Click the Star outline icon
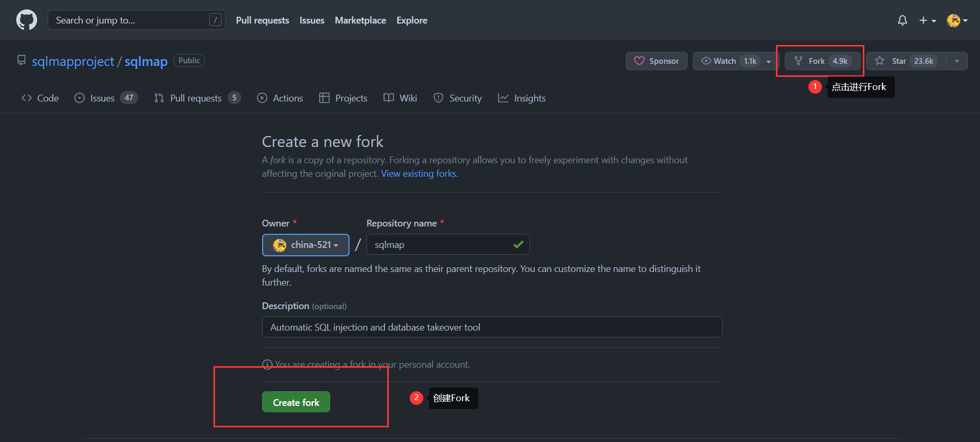980x442 pixels. 880,61
